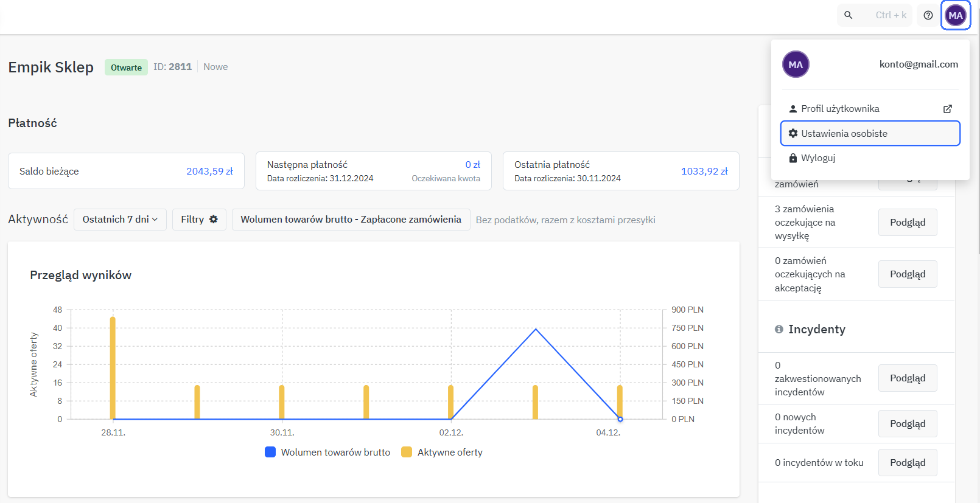
Task: Click the Ctrl + k search field
Action: [890, 15]
